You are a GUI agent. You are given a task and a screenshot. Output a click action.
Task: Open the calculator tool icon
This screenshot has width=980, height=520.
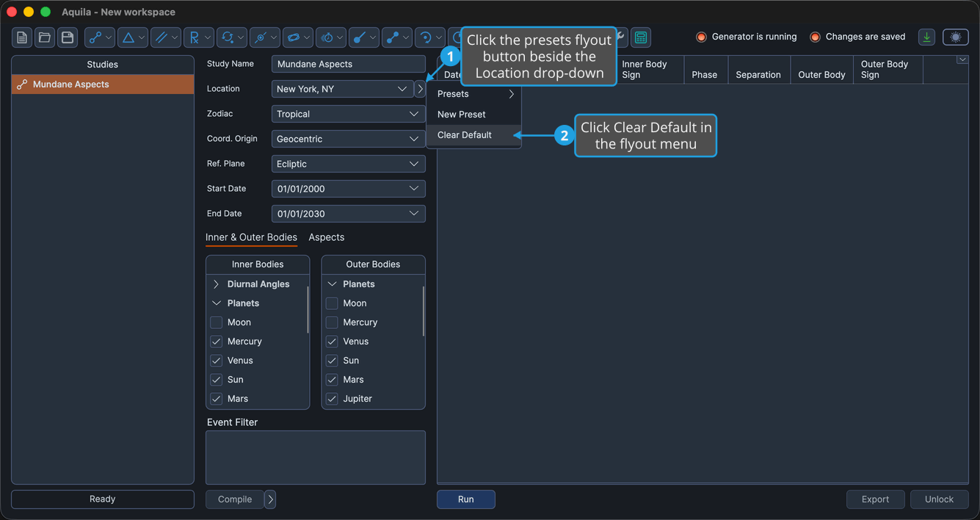[x=641, y=37]
